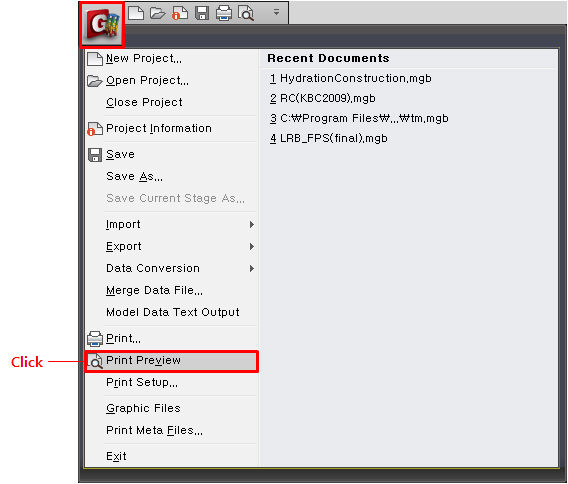The height and width of the screenshot is (484, 568).
Task: Click the Project Information icon in toolbar
Action: (x=180, y=13)
